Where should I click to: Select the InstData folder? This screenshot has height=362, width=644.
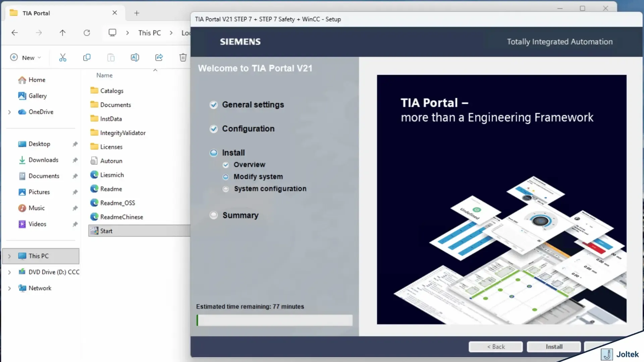pyautogui.click(x=106, y=119)
